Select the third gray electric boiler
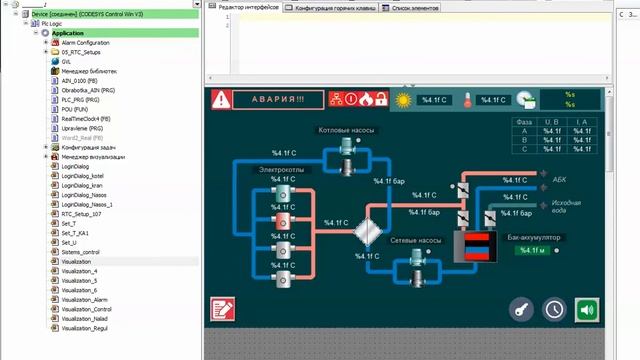The height and width of the screenshot is (360, 640). (282, 250)
